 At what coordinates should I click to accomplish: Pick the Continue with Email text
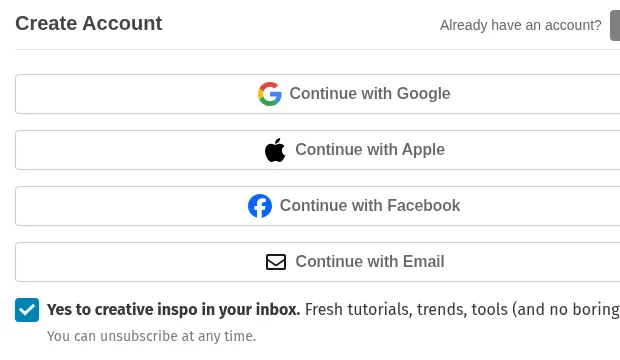(370, 261)
